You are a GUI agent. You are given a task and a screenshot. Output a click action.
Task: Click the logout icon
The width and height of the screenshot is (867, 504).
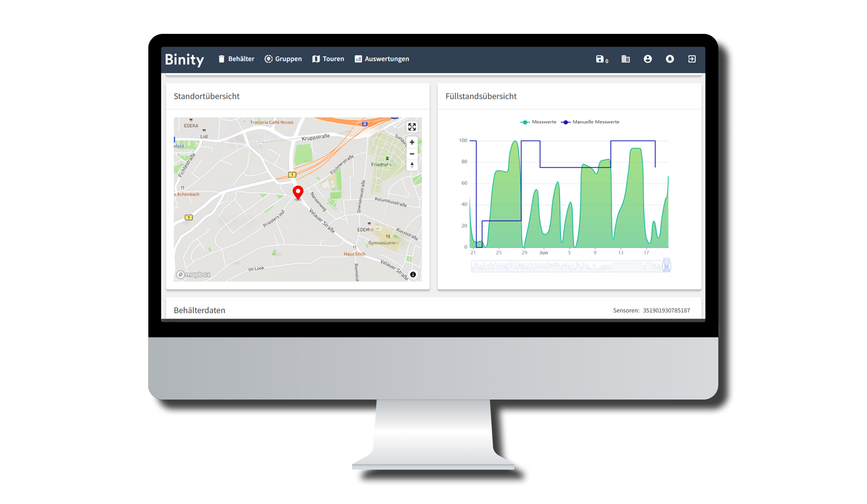pos(692,59)
